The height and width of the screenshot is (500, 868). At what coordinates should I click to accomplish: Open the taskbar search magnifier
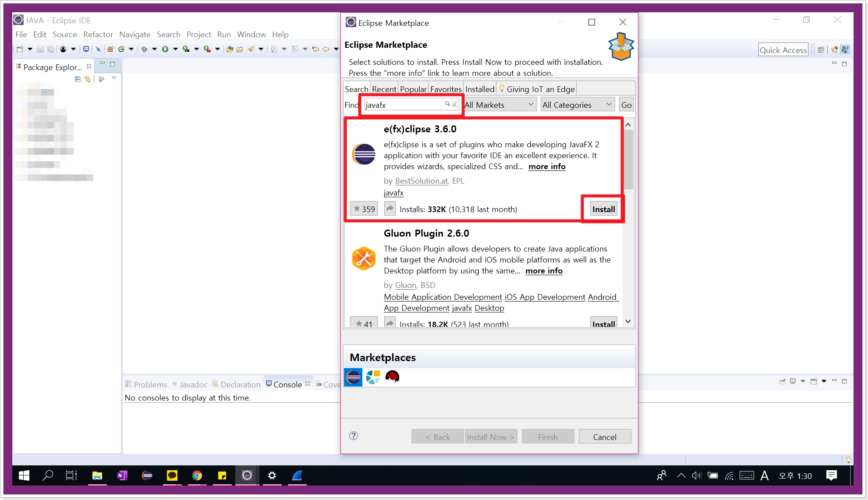(48, 475)
